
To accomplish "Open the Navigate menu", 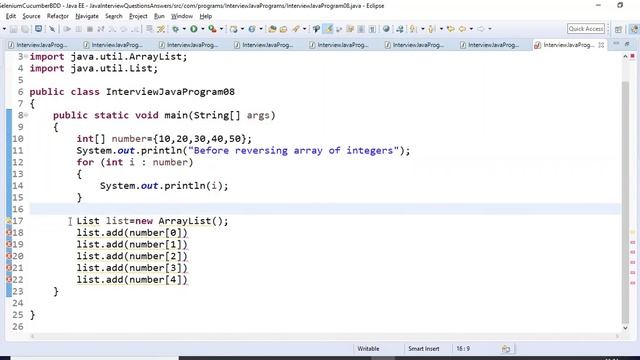I will 87,16.
